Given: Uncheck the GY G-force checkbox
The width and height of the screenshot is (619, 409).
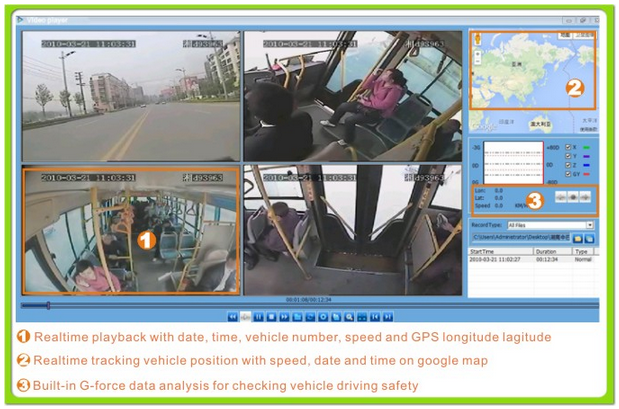Looking at the screenshot, I should click(x=568, y=174).
